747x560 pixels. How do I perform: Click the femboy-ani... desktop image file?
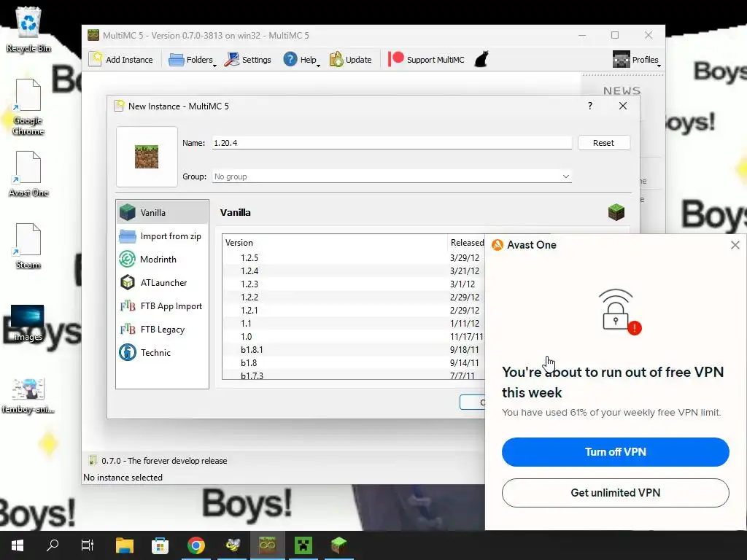tap(28, 396)
